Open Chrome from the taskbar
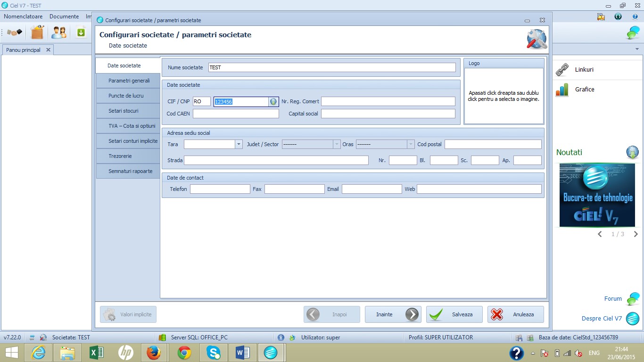This screenshot has width=644, height=362. (x=184, y=353)
